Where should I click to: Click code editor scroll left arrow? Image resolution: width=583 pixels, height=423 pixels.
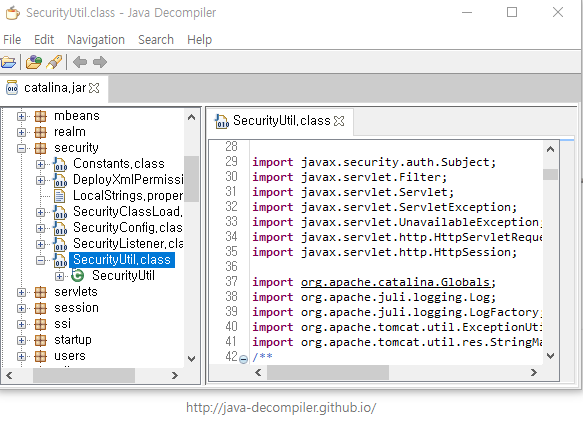pos(258,372)
